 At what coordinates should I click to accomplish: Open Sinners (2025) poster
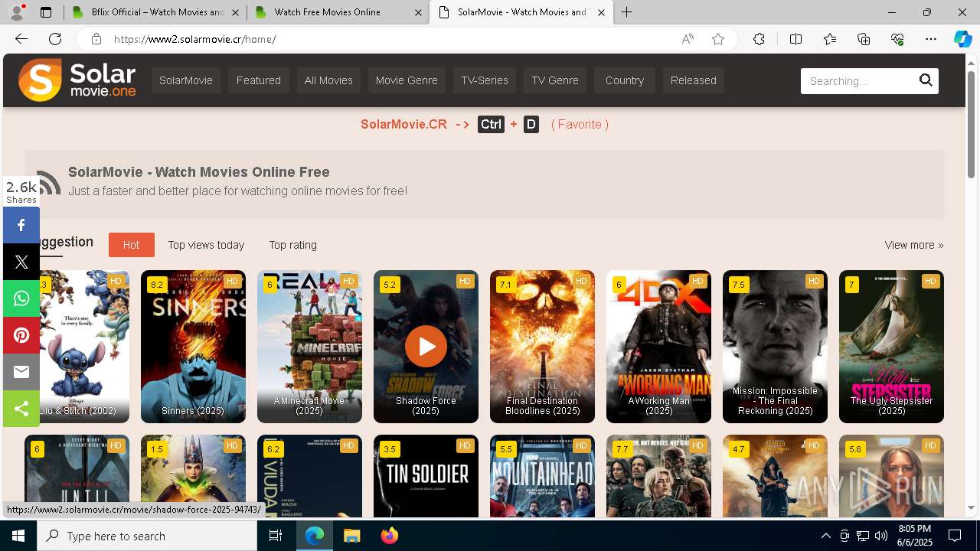tap(193, 346)
